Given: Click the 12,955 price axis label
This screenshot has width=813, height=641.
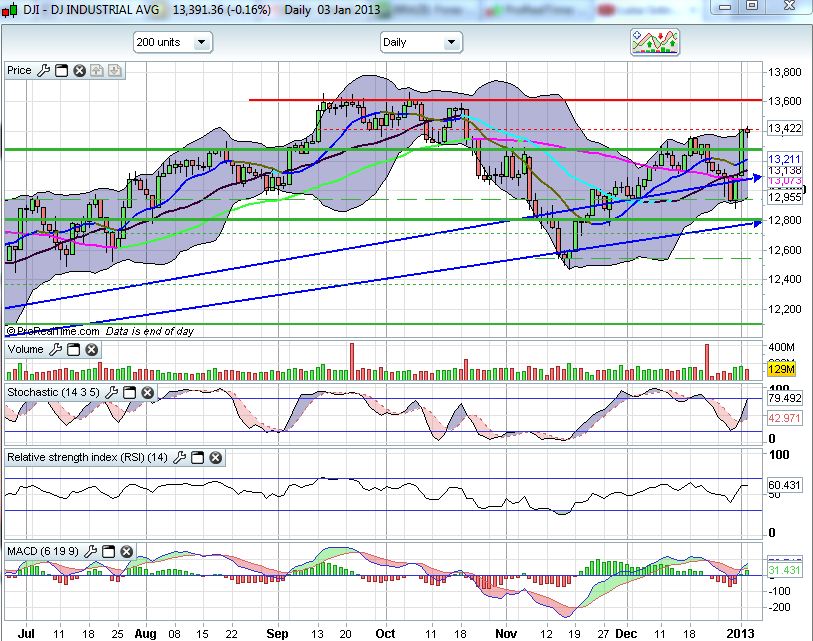Looking at the screenshot, I should tap(784, 197).
